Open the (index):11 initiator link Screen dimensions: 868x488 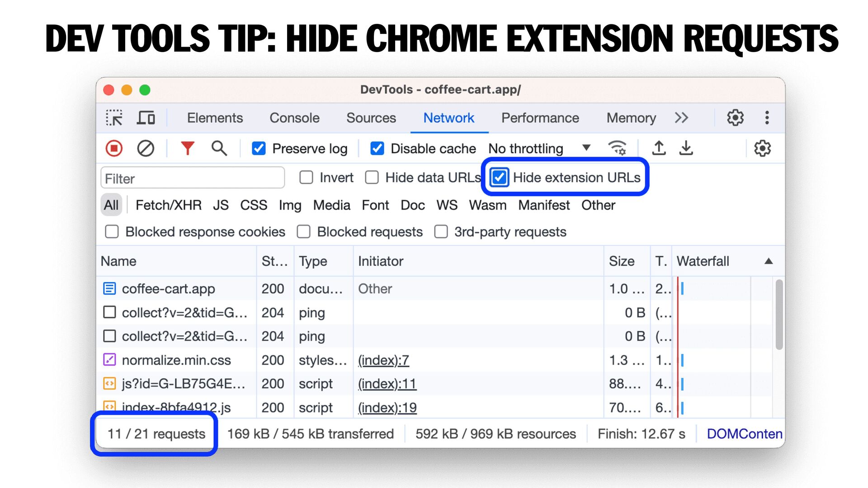[x=387, y=384]
